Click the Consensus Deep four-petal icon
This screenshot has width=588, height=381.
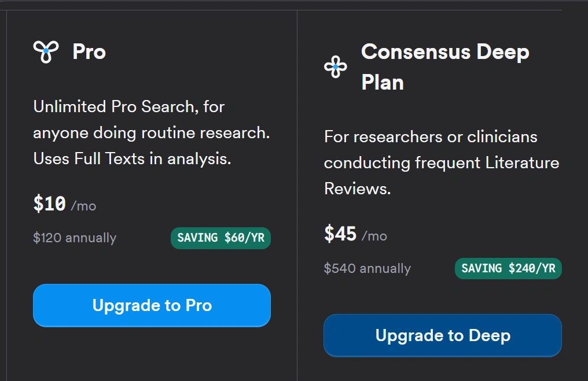click(336, 66)
